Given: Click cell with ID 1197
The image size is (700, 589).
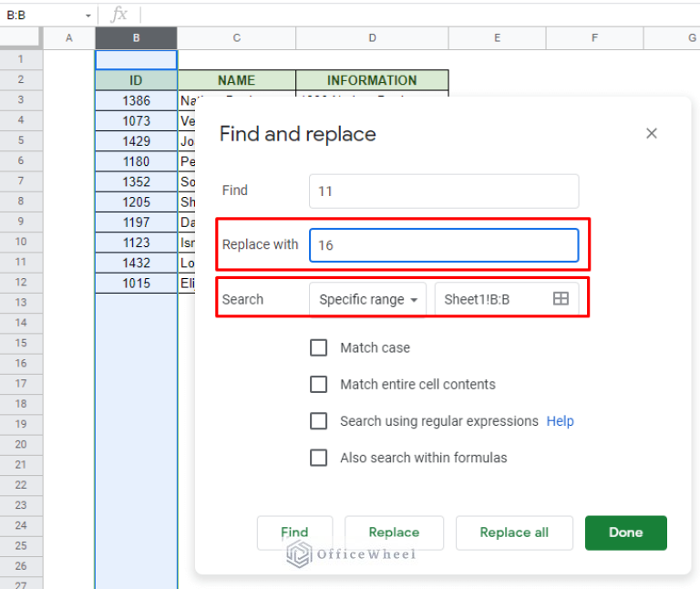Looking at the screenshot, I should click(x=136, y=222).
